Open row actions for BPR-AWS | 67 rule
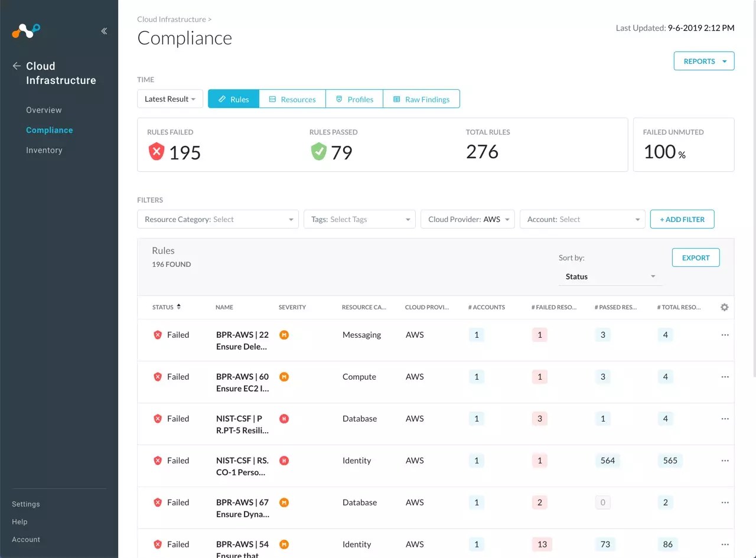Image resolution: width=756 pixels, height=558 pixels. point(725,502)
